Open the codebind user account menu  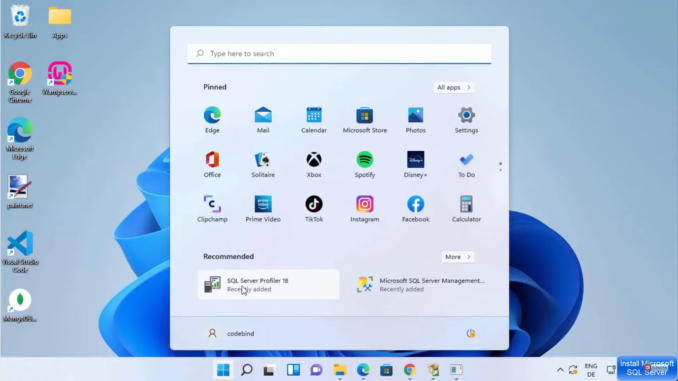[230, 333]
